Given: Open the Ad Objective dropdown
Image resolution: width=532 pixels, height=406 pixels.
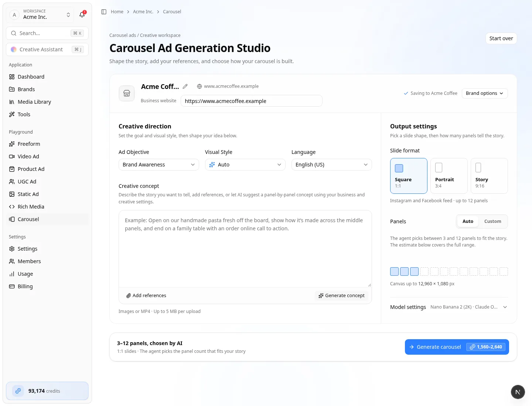Looking at the screenshot, I should coord(159,165).
